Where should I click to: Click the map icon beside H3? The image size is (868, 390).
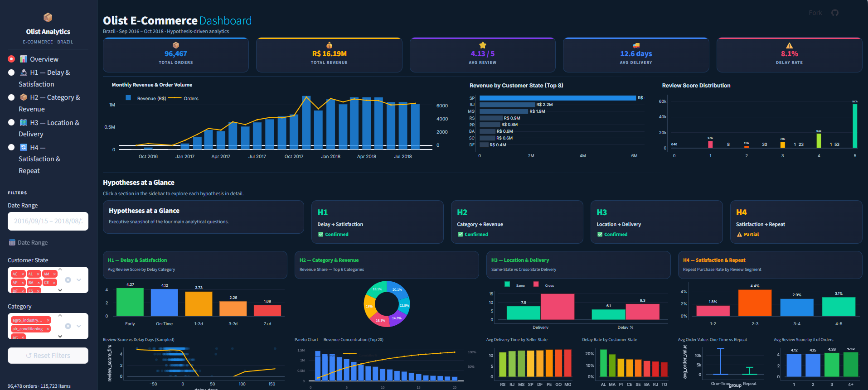tap(24, 123)
